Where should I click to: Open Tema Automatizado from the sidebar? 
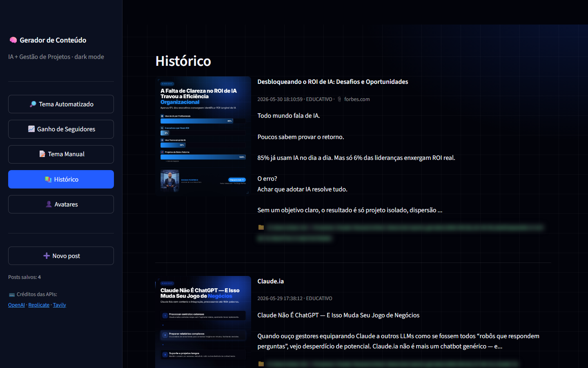tap(61, 104)
